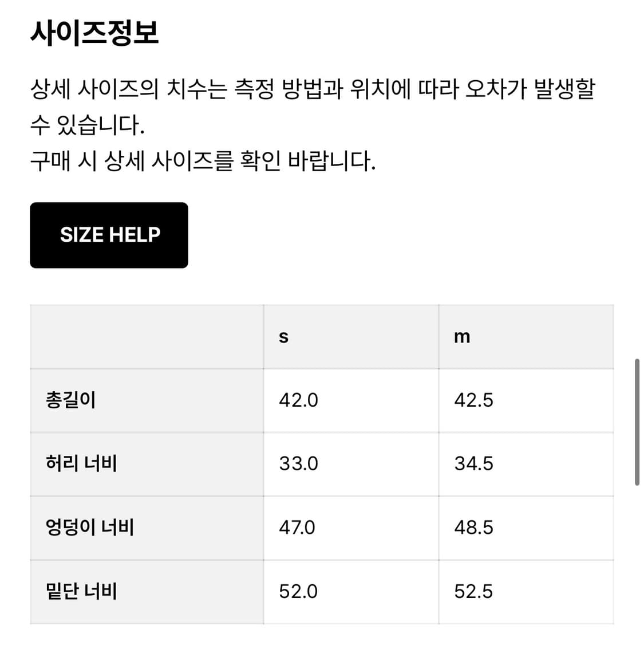Select the m size column header
Viewport: 644px width, 653px height.
tap(461, 337)
